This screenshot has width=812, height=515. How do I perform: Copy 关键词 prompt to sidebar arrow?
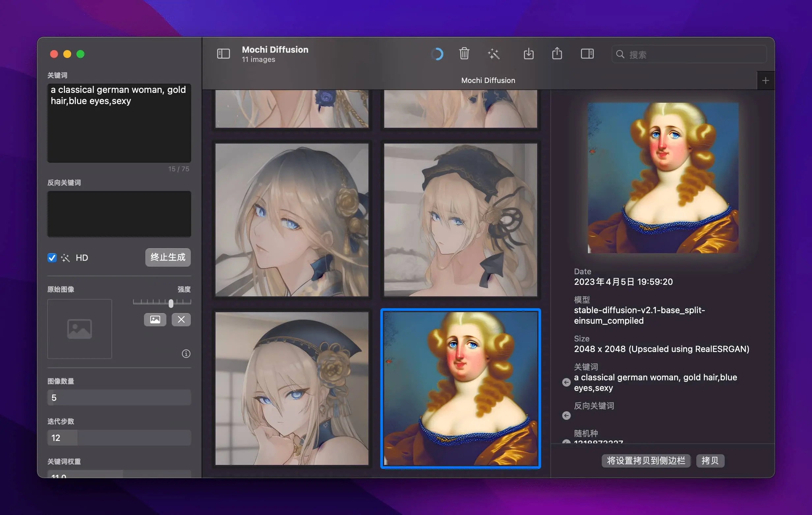(x=566, y=382)
